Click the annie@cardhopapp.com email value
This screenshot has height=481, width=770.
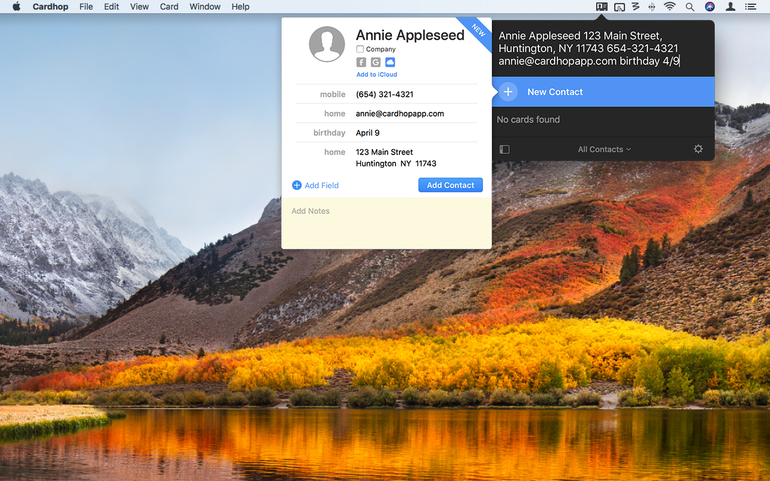400,113
